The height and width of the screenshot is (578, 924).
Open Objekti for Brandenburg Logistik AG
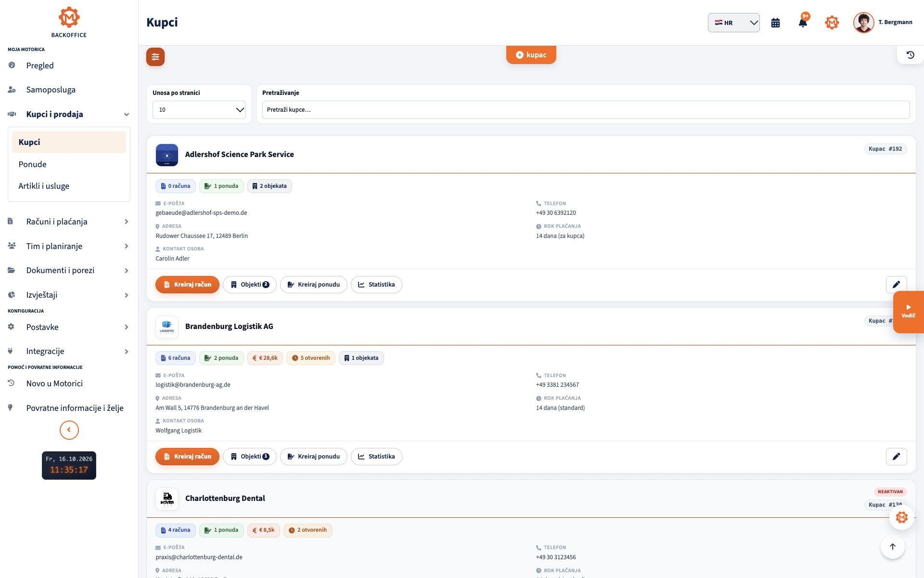click(249, 457)
